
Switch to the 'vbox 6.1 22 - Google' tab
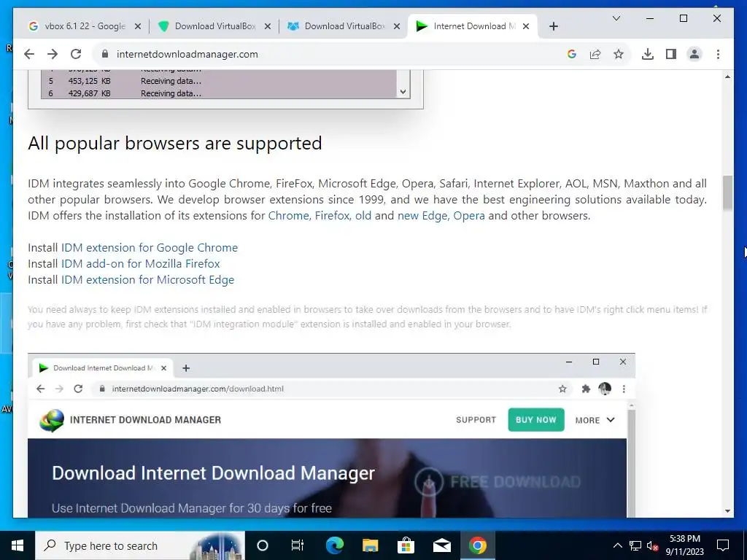85,26
